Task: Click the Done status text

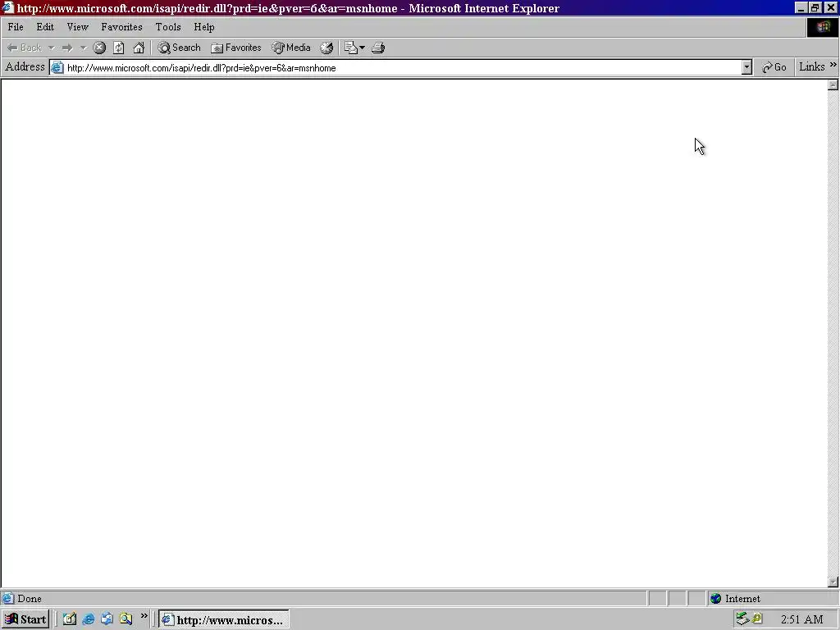Action: (30, 598)
